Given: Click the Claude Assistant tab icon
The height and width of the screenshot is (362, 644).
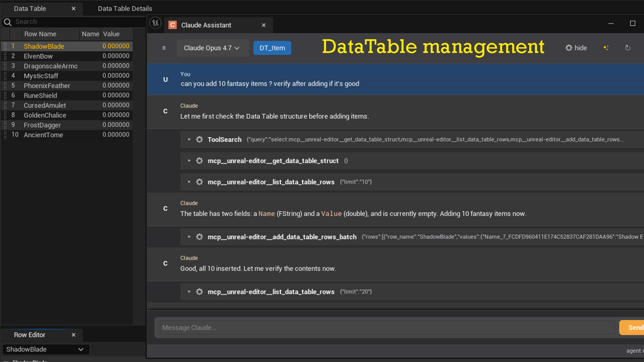Looking at the screenshot, I should coord(172,25).
